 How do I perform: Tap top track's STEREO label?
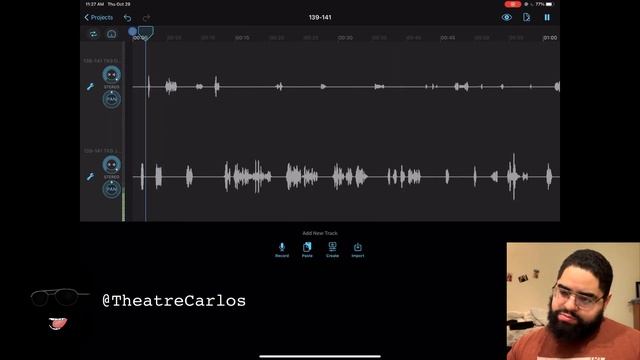tap(111, 87)
